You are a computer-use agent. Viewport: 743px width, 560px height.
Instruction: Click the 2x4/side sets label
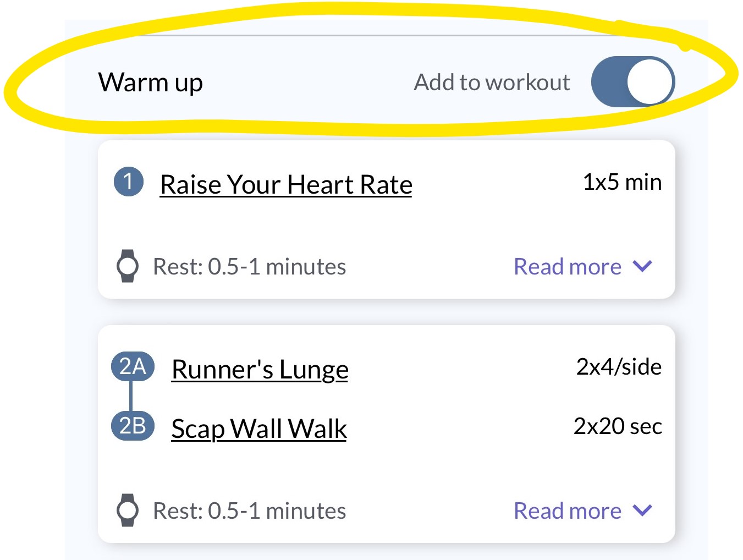click(x=619, y=367)
